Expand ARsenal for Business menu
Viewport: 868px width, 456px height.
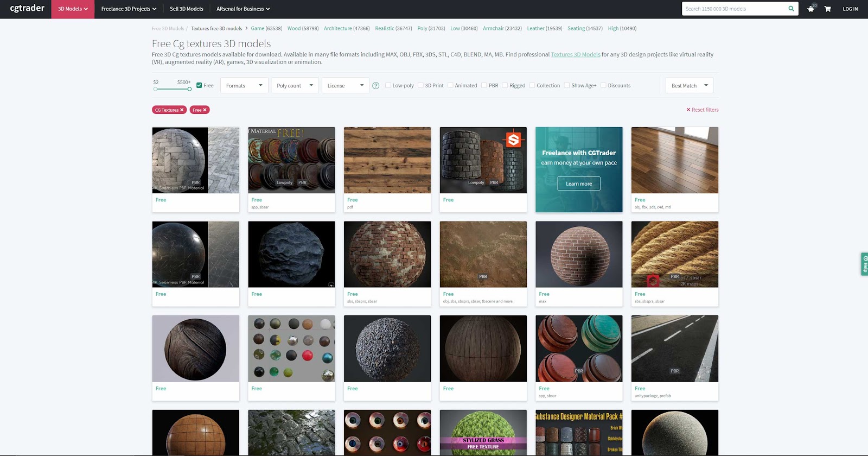click(243, 9)
